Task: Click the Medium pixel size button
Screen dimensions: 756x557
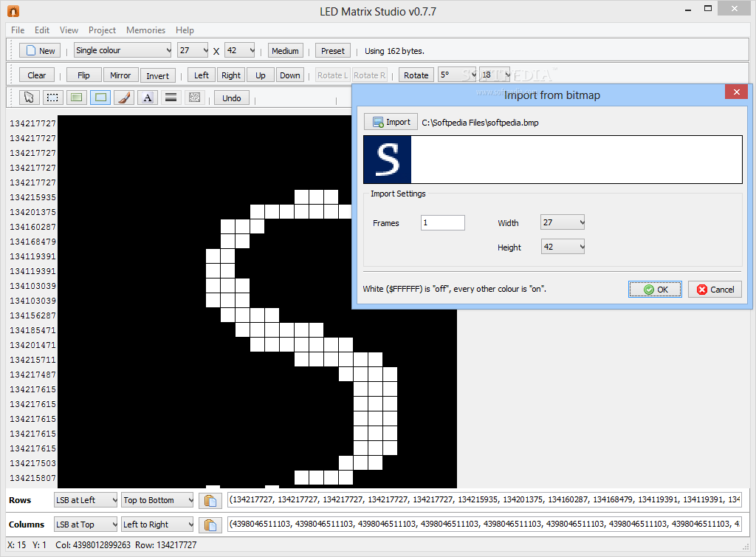Action: coord(286,51)
